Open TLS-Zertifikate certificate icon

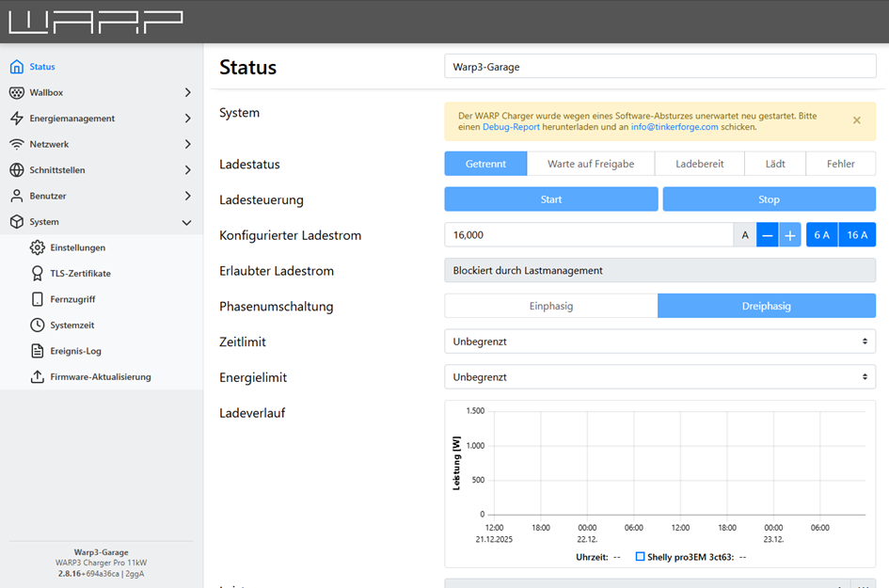(x=38, y=274)
